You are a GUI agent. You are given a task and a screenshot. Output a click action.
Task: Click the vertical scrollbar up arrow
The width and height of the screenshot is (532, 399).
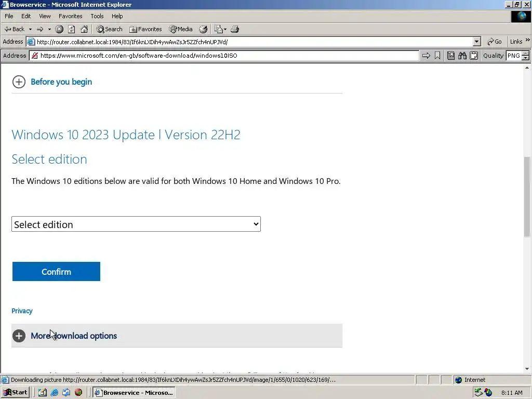(x=527, y=68)
